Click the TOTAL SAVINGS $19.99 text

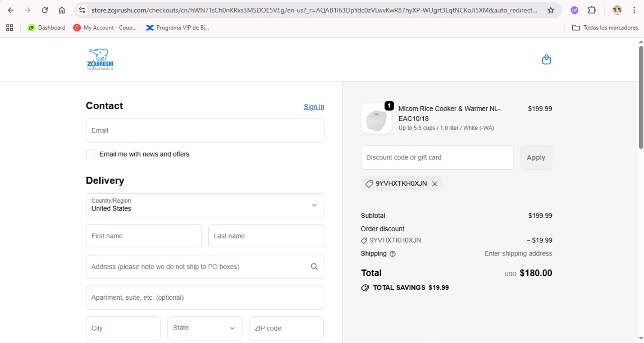(411, 288)
